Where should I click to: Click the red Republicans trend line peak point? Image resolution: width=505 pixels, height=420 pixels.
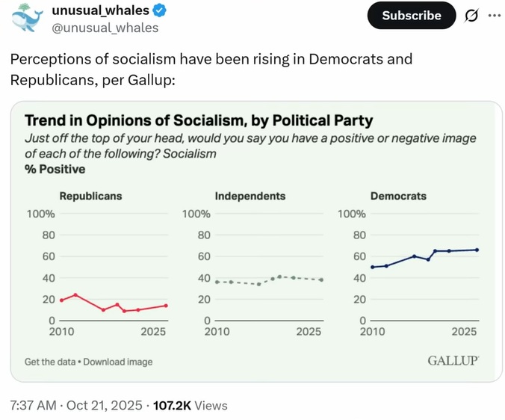[x=75, y=295]
